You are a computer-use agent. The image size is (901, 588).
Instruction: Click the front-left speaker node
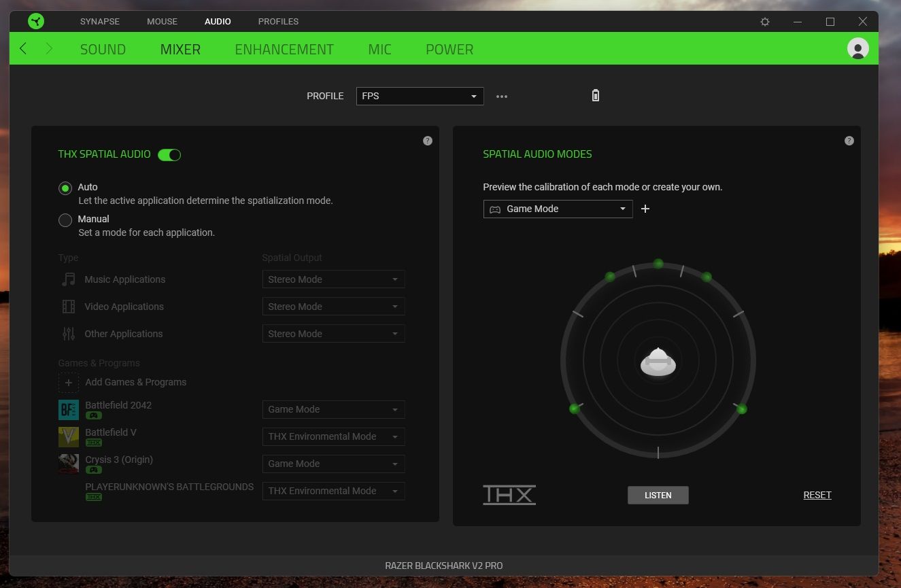click(610, 277)
